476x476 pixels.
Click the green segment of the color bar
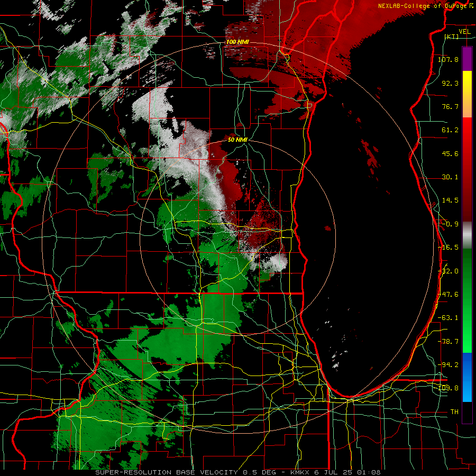coord(467,300)
